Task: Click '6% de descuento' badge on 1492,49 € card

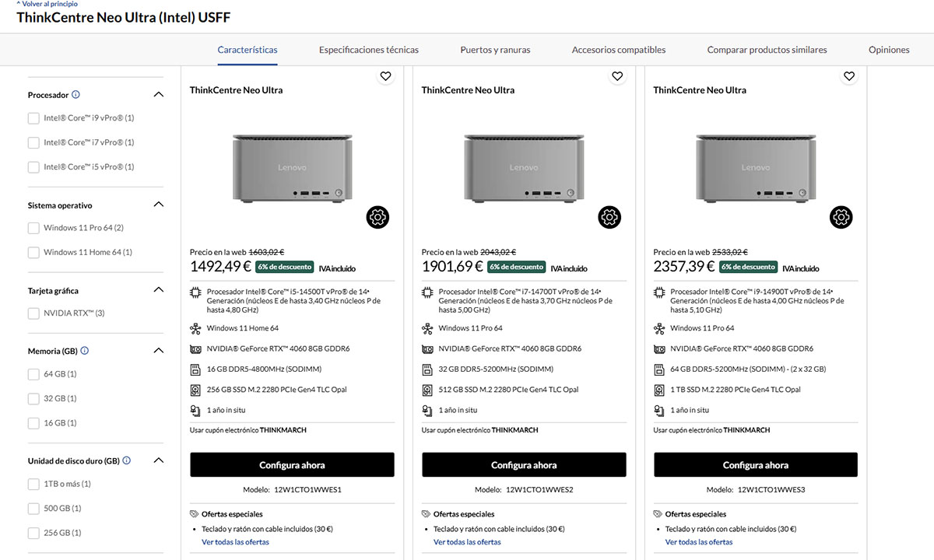Action: pyautogui.click(x=284, y=267)
